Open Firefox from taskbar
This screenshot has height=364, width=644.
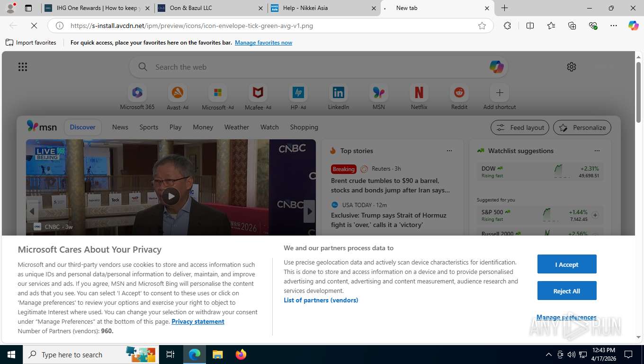coord(241,355)
